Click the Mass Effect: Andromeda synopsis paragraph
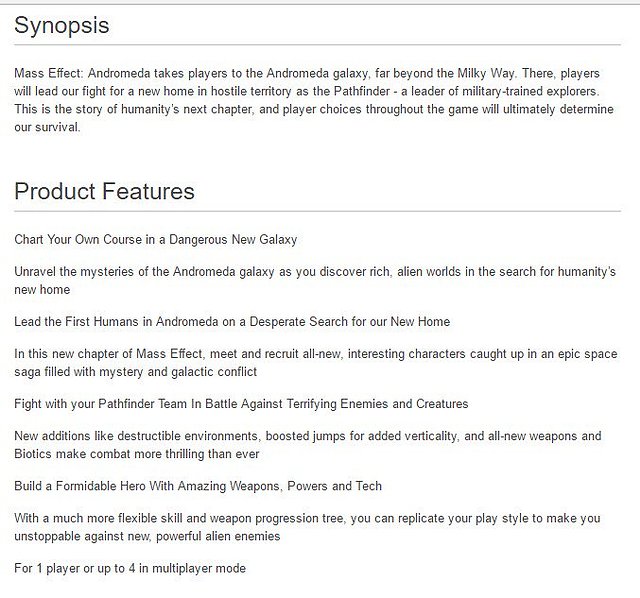Viewport: 640px width, 598px height. click(x=314, y=100)
